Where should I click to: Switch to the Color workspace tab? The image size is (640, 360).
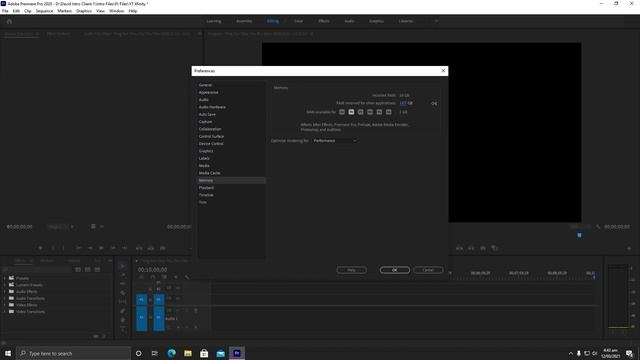[298, 21]
